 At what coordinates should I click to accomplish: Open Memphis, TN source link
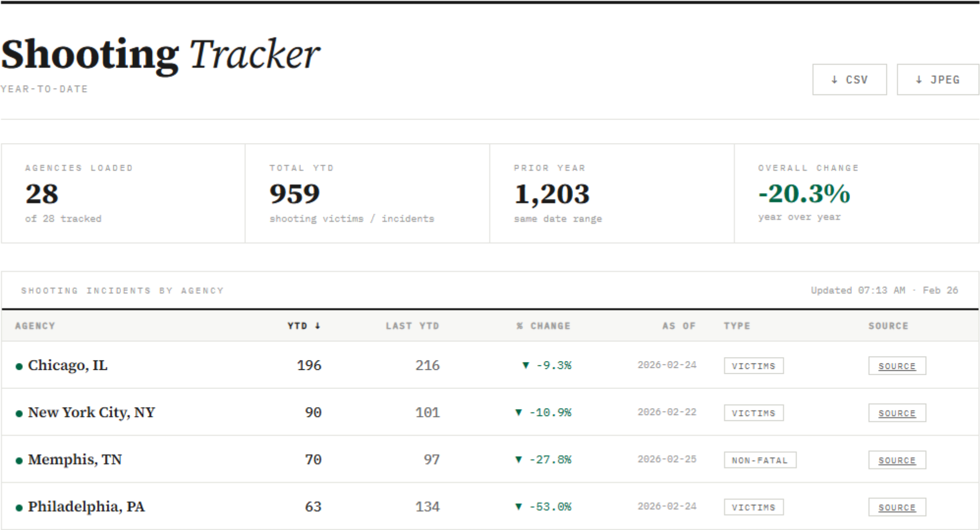tap(897, 460)
